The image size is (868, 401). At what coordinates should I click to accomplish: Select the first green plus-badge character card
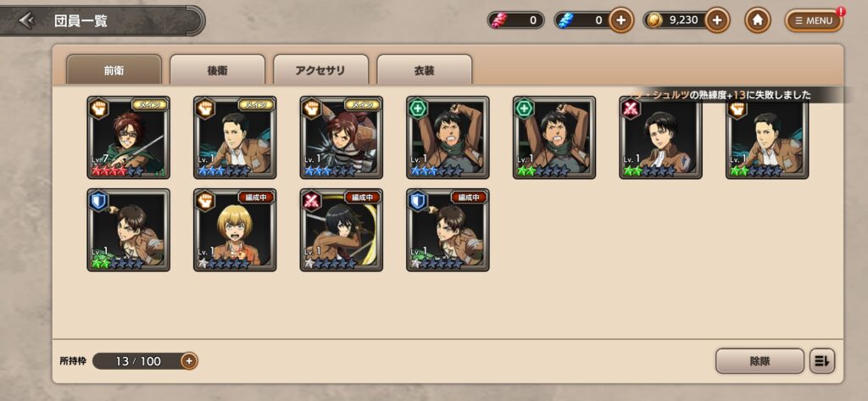[x=448, y=137]
